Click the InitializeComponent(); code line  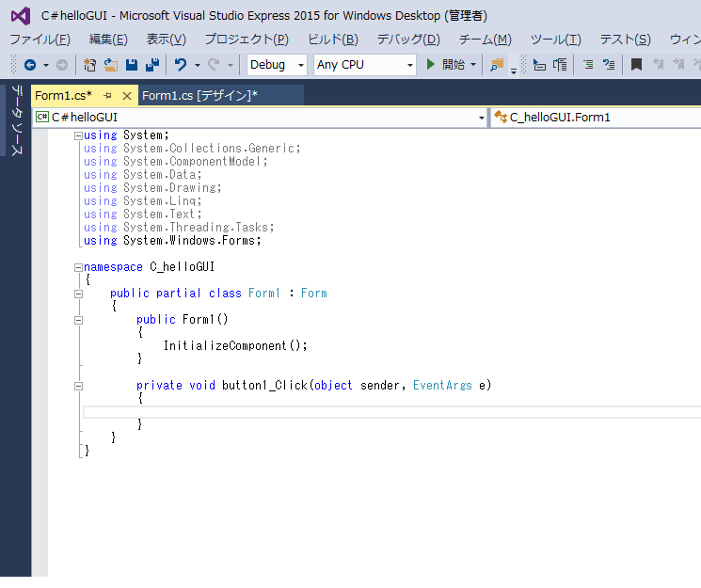[x=235, y=346]
